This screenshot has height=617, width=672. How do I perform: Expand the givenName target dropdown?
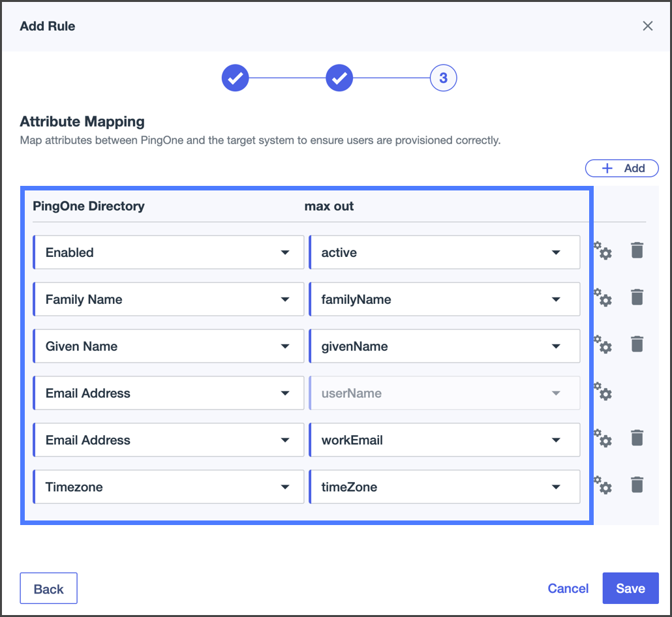click(444, 346)
